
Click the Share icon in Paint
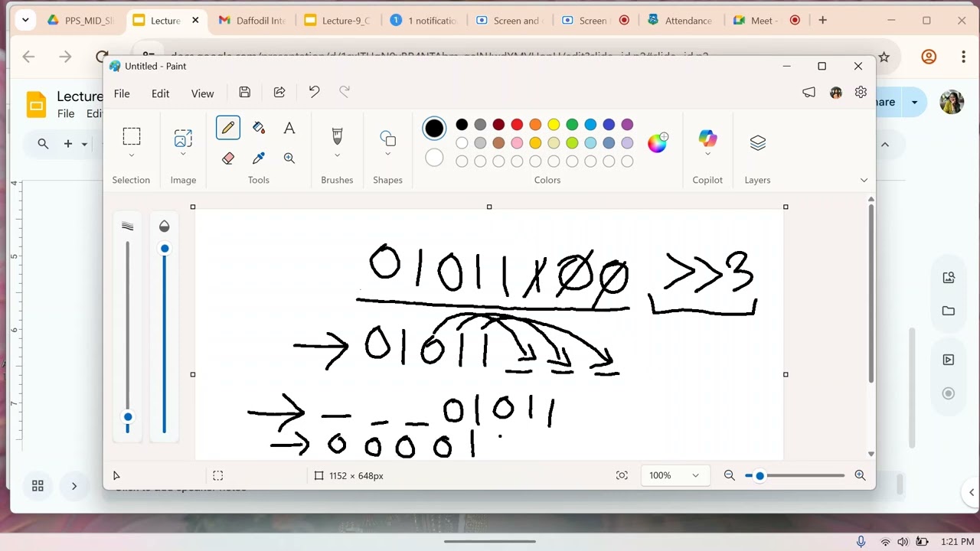click(279, 93)
